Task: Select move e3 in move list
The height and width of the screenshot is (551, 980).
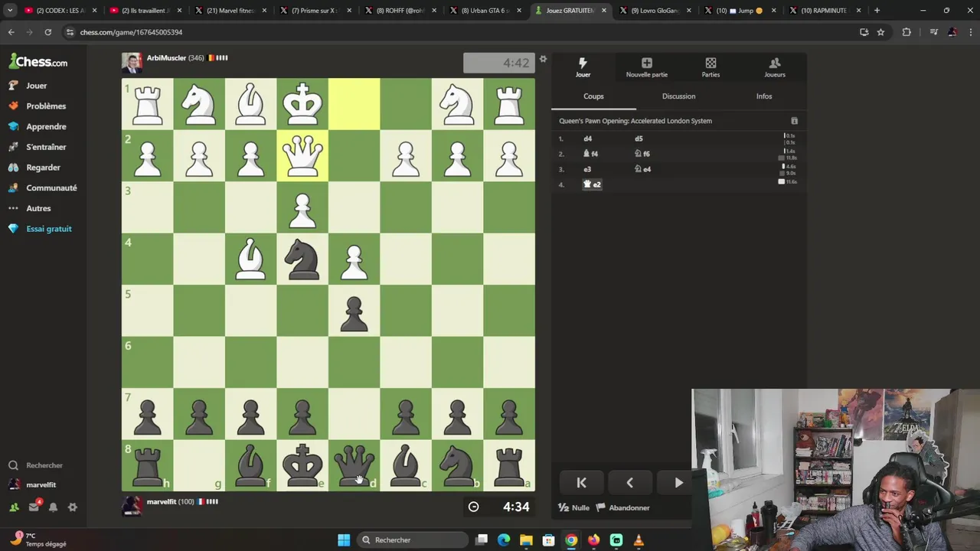Action: tap(587, 169)
